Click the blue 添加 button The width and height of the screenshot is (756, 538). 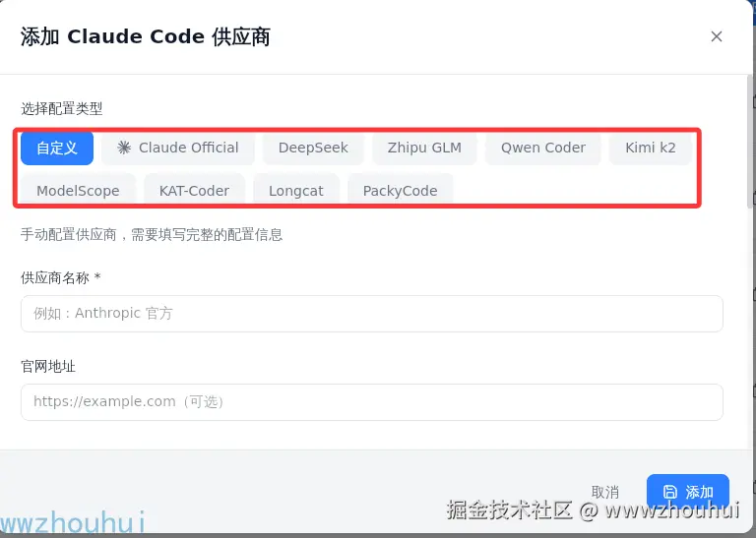688,492
